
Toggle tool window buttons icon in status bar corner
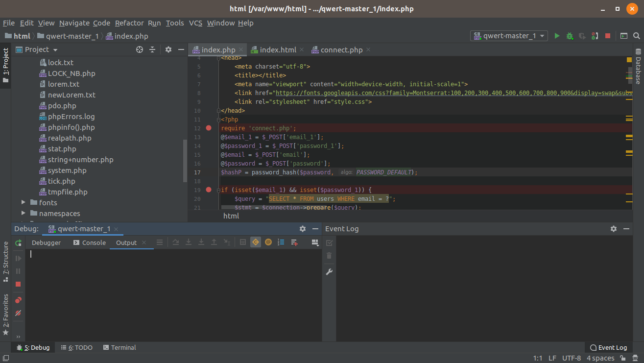[5, 358]
